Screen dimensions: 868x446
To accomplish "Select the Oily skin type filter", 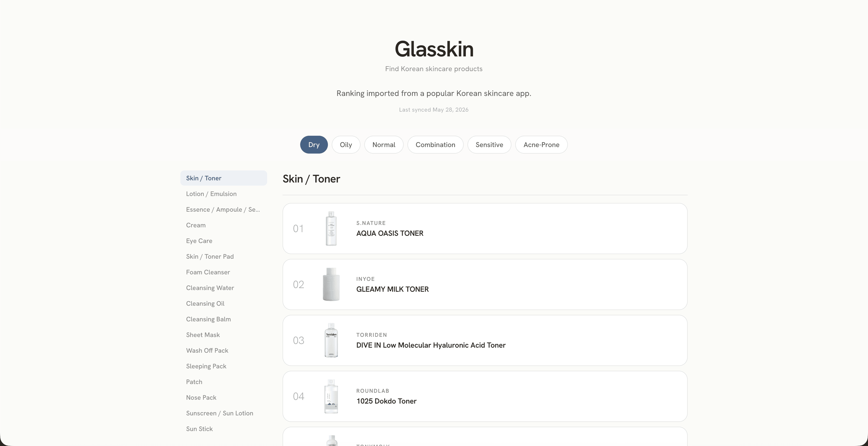I will point(346,144).
